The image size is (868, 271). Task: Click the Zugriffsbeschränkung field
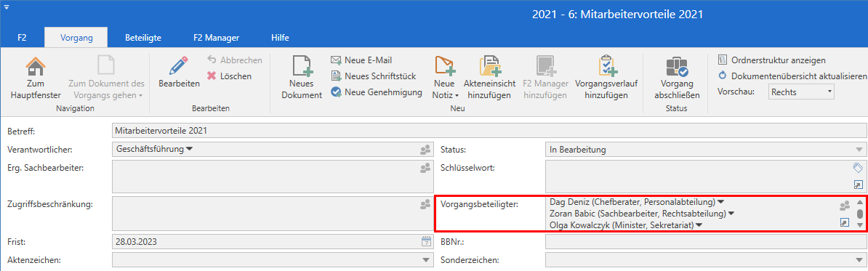273,213
